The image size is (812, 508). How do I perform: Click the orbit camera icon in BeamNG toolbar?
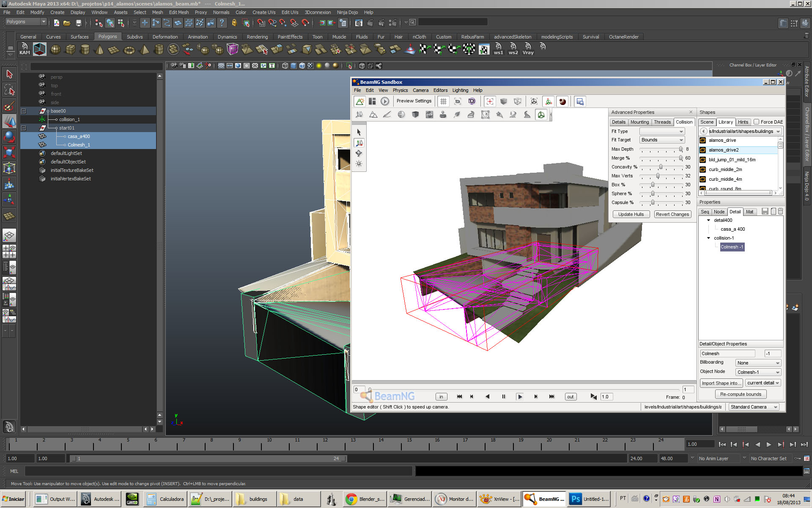(x=472, y=101)
